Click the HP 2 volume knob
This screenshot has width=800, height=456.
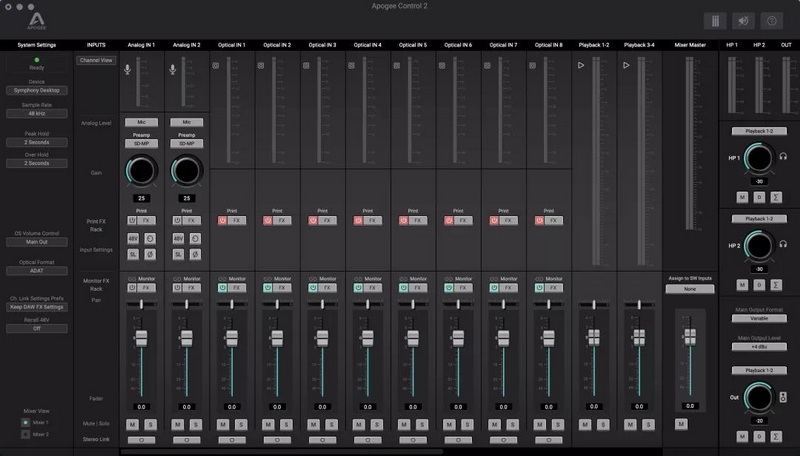(759, 245)
